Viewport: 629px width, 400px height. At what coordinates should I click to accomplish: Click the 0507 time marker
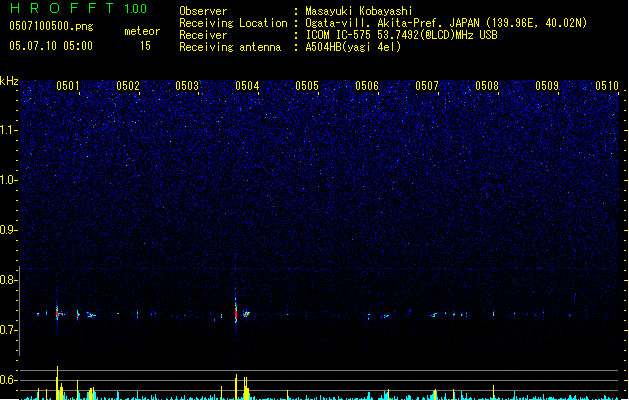pos(427,86)
